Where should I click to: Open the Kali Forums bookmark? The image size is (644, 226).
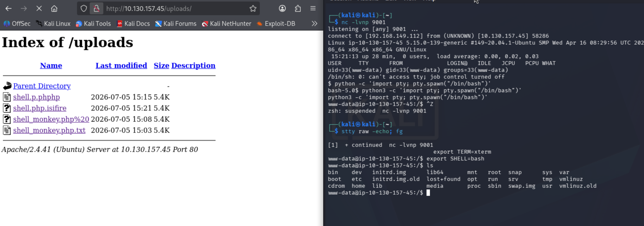(176, 24)
